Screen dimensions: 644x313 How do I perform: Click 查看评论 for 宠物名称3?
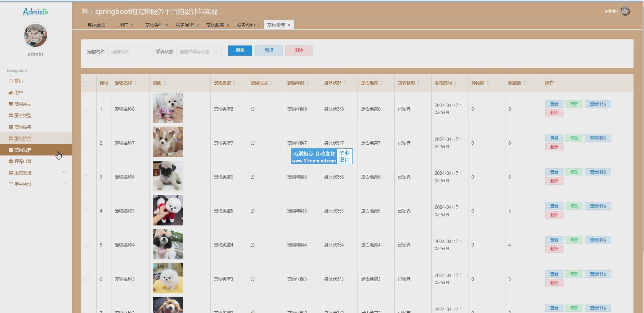pos(598,274)
